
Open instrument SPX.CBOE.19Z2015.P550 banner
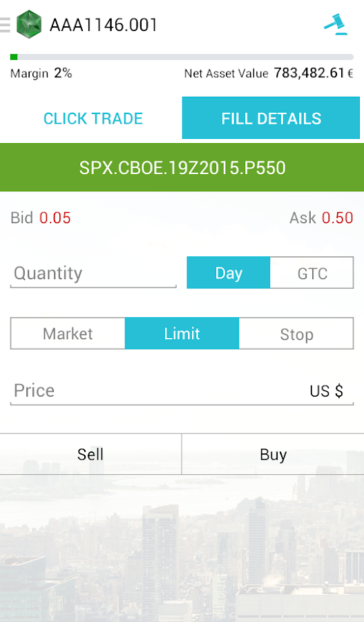[x=182, y=167]
